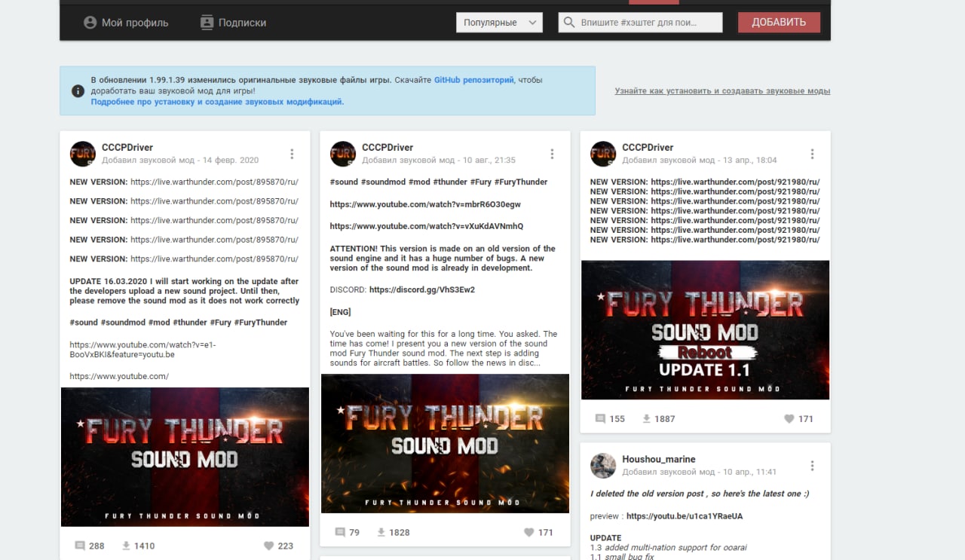Open the first post/895870 NEW VERSION link

click(214, 182)
